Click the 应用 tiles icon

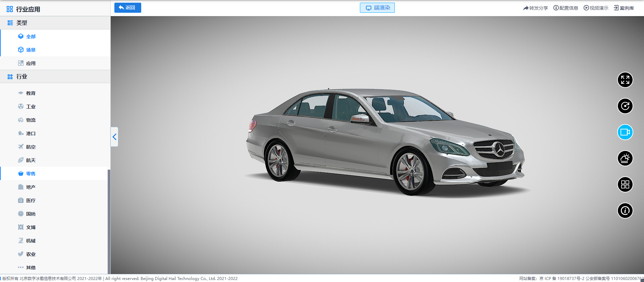tap(21, 63)
